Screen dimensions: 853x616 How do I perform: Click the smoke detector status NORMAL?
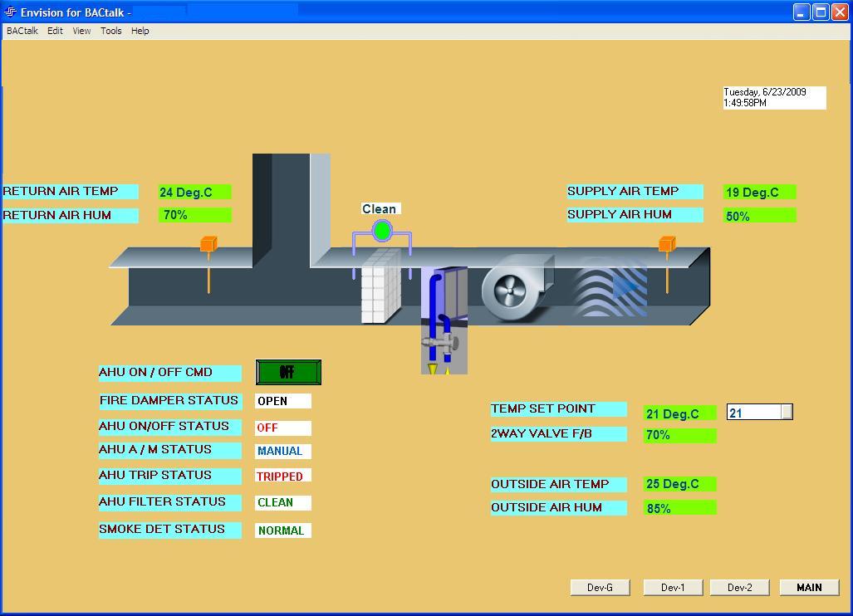283,530
